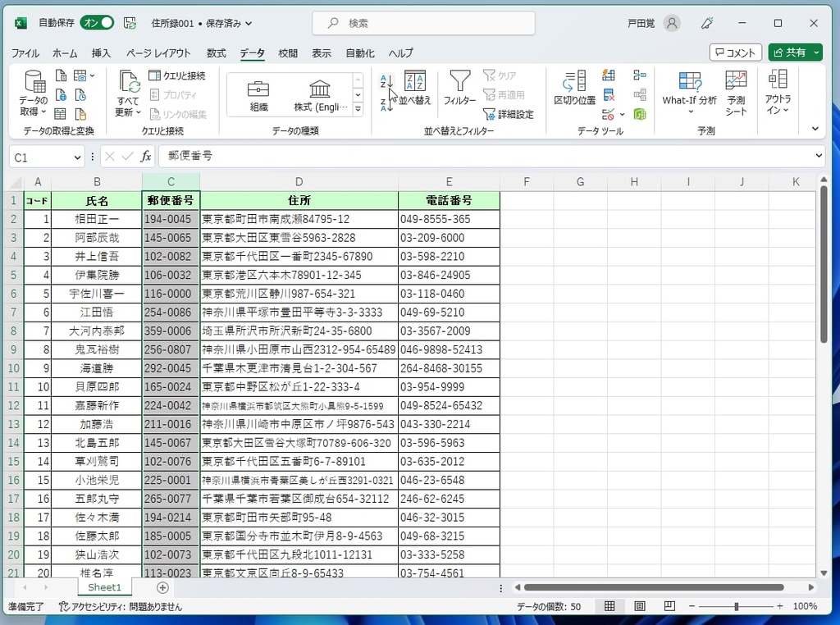
Task: Click the Sheet1 sheet tab
Action: (x=104, y=587)
